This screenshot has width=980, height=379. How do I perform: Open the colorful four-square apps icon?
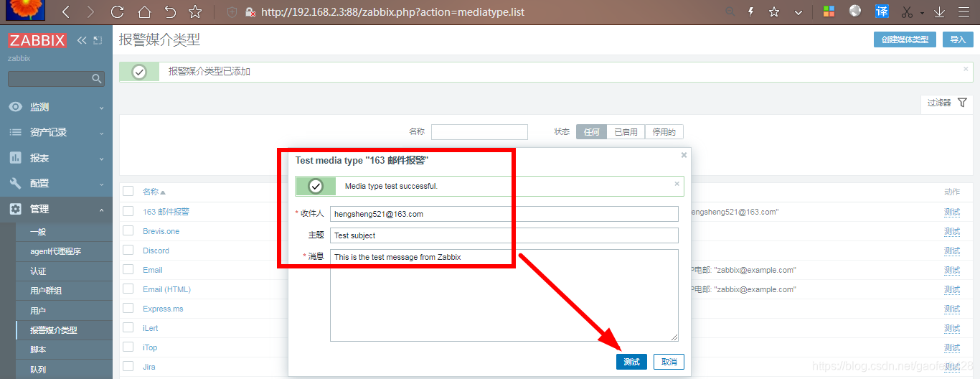click(x=829, y=12)
